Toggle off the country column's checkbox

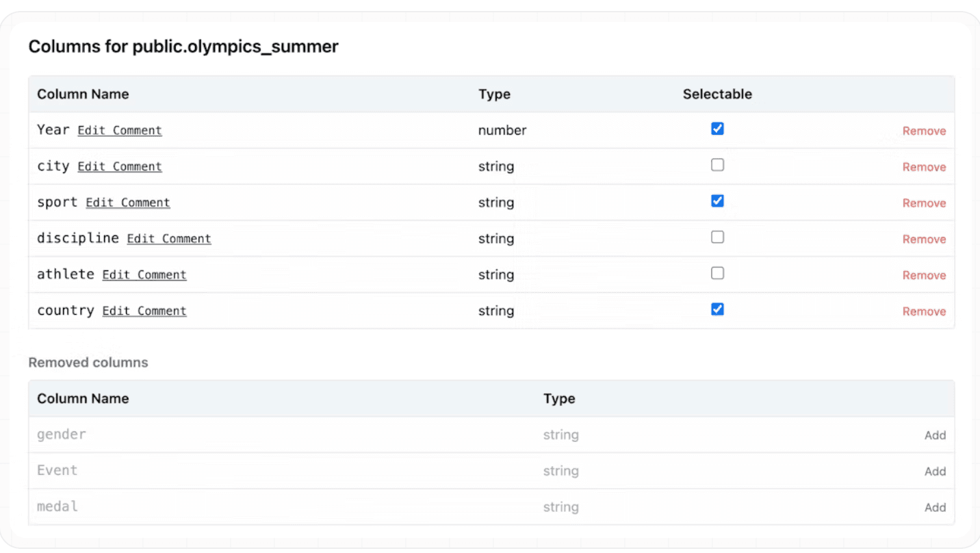[717, 309]
